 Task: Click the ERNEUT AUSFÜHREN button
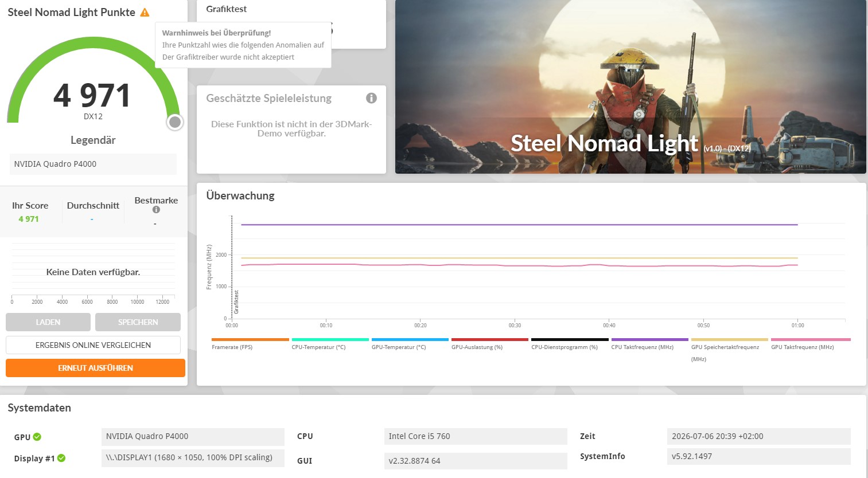coord(95,368)
